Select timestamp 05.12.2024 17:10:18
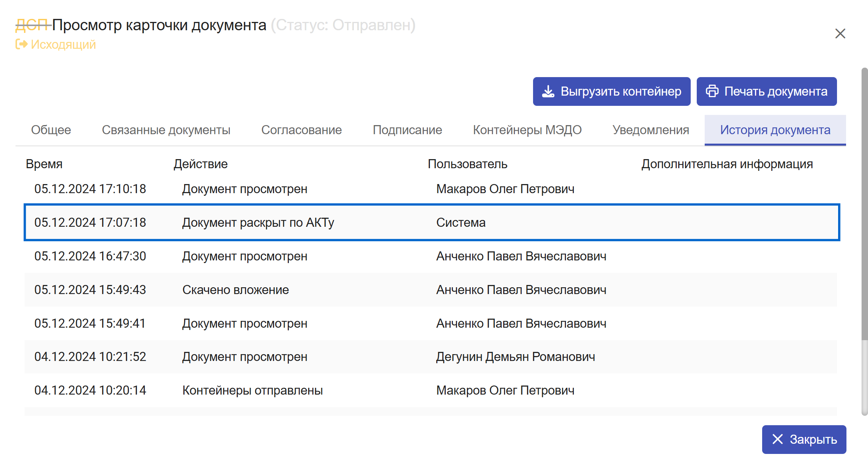868x463 pixels. [x=90, y=189]
